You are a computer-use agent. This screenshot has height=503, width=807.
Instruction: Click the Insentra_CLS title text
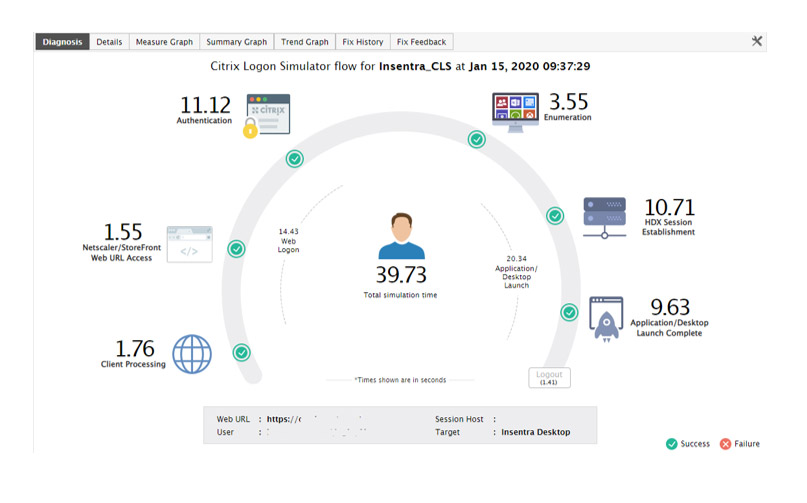pos(415,66)
